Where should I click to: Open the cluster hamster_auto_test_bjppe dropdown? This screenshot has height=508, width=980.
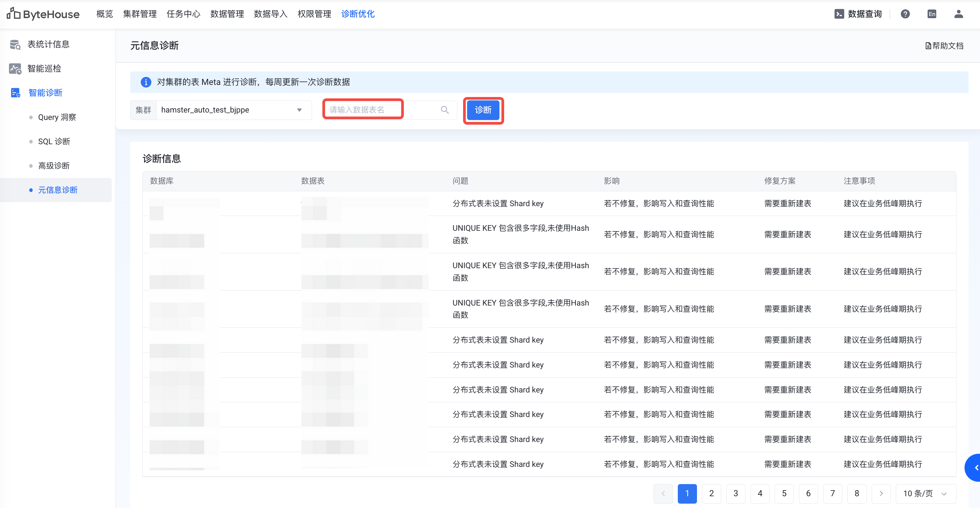pos(234,110)
